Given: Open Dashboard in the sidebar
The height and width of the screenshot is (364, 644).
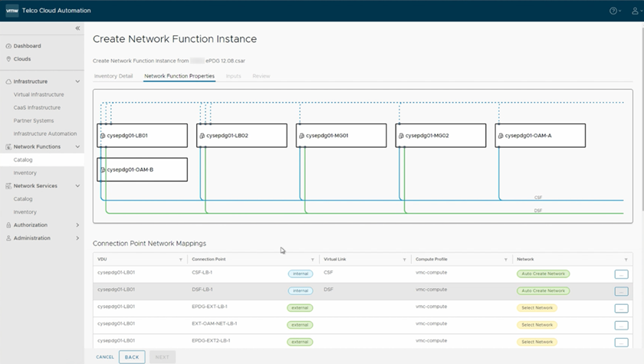Looking at the screenshot, I should coord(27,46).
